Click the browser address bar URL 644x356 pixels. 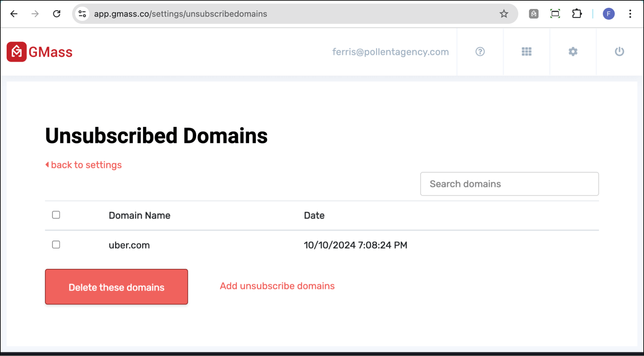(x=180, y=14)
